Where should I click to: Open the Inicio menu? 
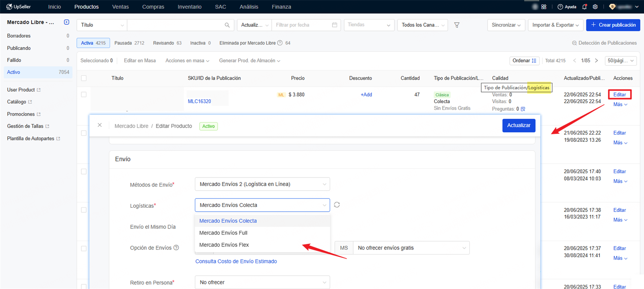tap(54, 7)
